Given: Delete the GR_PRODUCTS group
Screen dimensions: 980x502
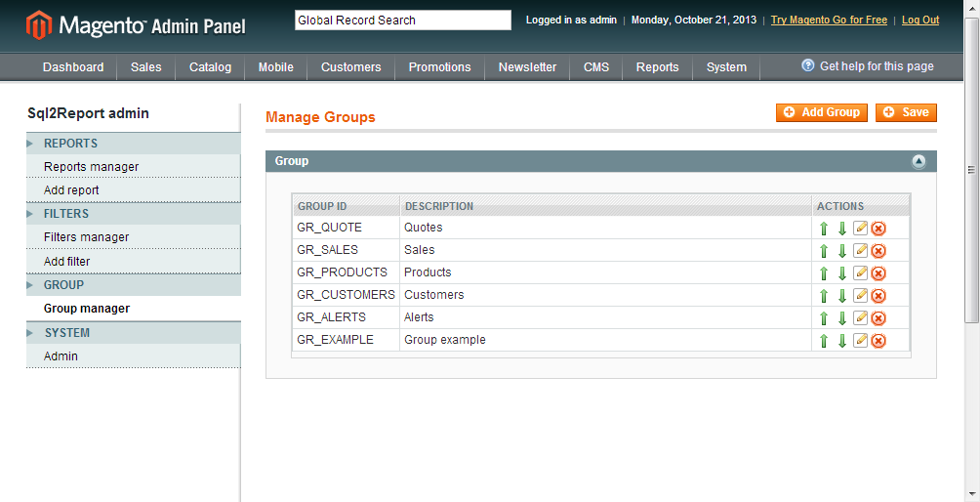Looking at the screenshot, I should tap(878, 273).
